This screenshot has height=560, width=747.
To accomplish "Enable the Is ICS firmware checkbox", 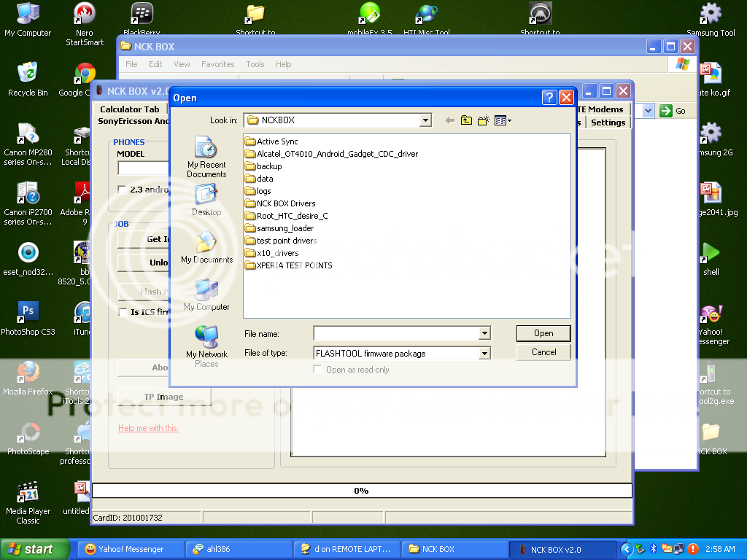I will (123, 312).
